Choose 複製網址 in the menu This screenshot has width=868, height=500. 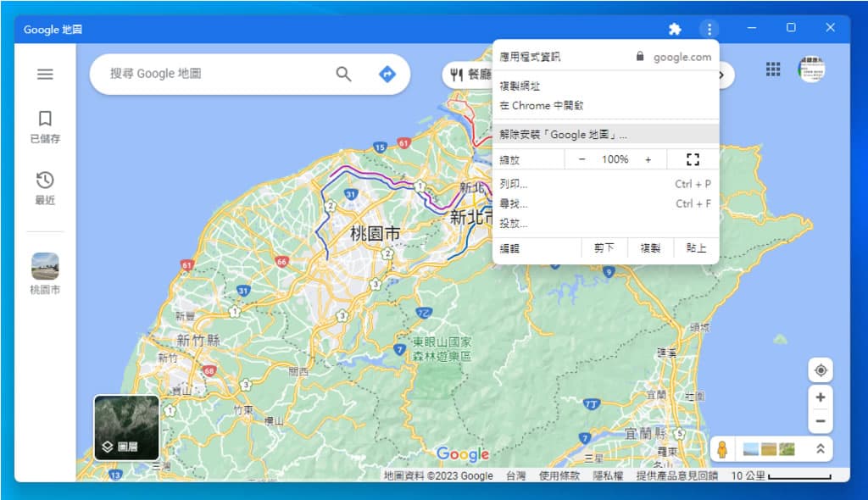(x=605, y=86)
